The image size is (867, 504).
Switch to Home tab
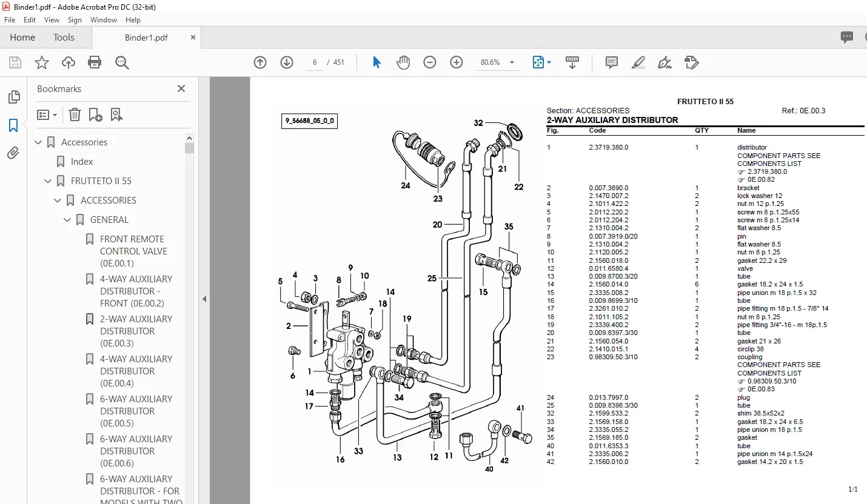pos(22,38)
